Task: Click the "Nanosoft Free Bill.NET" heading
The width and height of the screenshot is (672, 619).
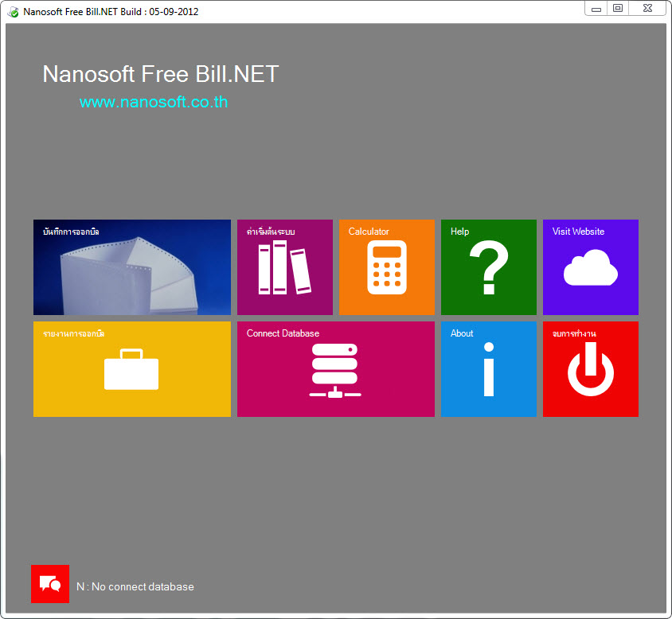Action: pyautogui.click(x=161, y=74)
